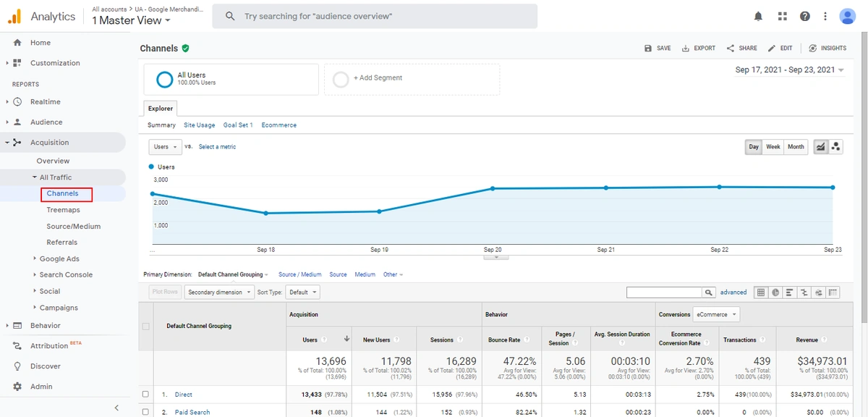Open the Secondary dimension dropdown
868x417 pixels.
point(218,292)
